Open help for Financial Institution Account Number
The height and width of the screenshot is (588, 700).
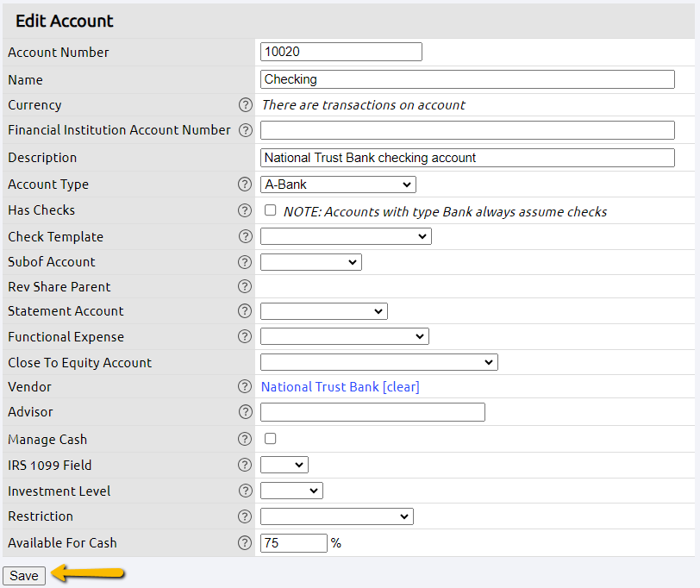click(x=246, y=130)
